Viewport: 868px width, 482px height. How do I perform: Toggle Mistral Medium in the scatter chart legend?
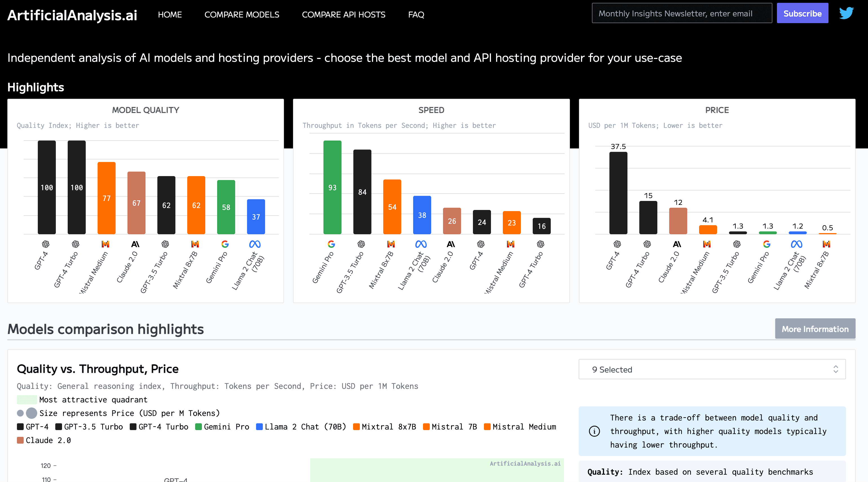(x=520, y=427)
